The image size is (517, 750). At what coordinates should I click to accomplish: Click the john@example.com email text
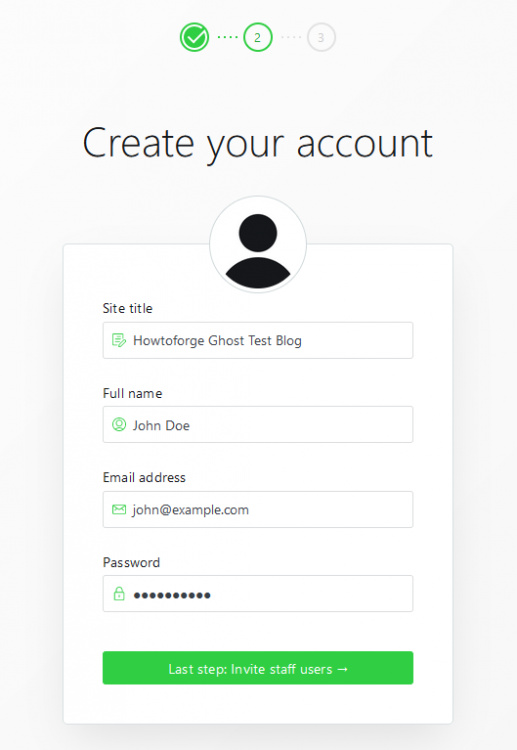(191, 510)
